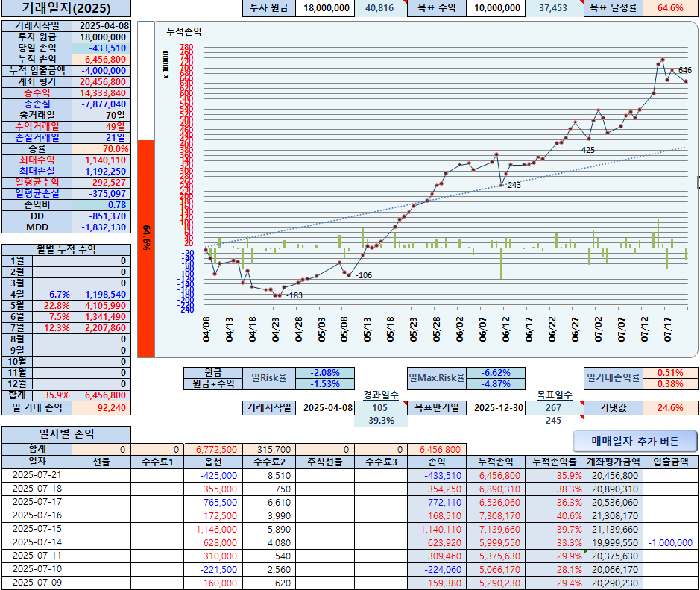Select the 최대수익 value 1,140,110 in left panel

click(101, 160)
